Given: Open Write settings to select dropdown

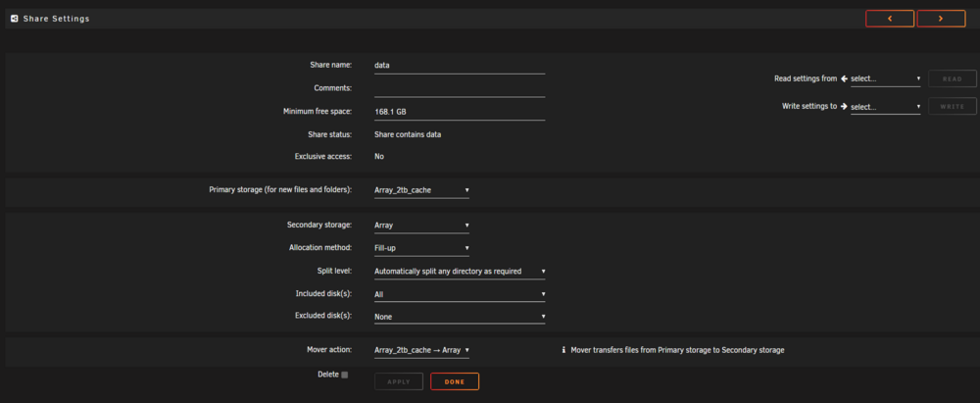Looking at the screenshot, I should point(886,107).
